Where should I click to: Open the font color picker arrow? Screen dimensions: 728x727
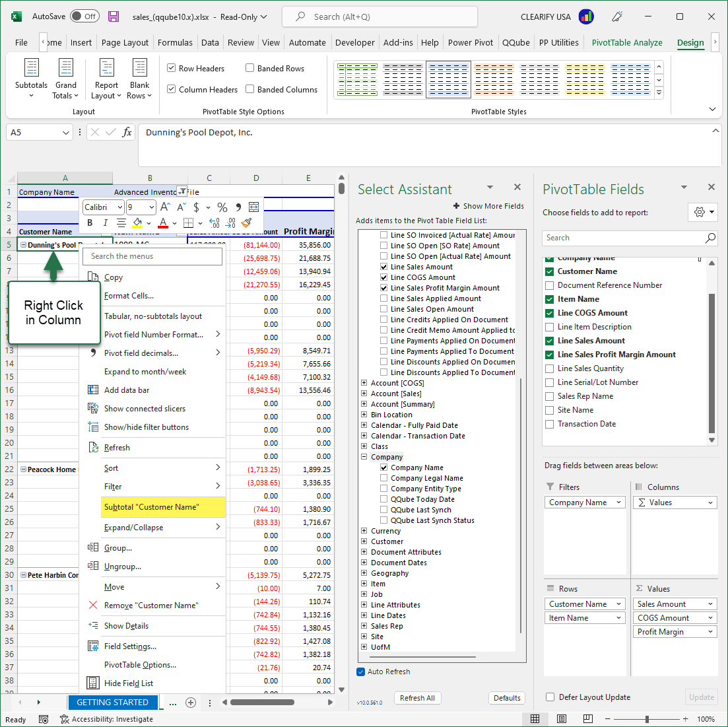[x=174, y=223]
